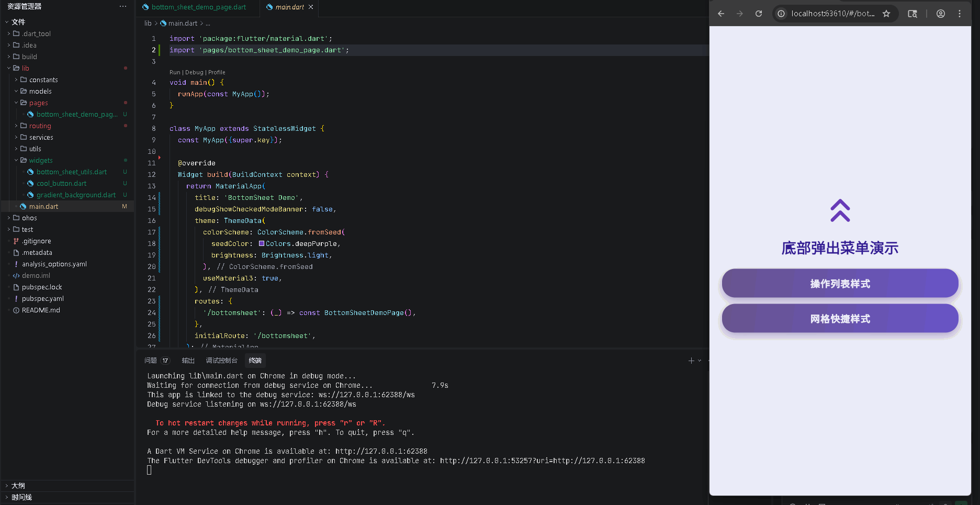Screen dimensions: 980x505
Task: Open cool_button.dart in explorer
Action: [62, 183]
